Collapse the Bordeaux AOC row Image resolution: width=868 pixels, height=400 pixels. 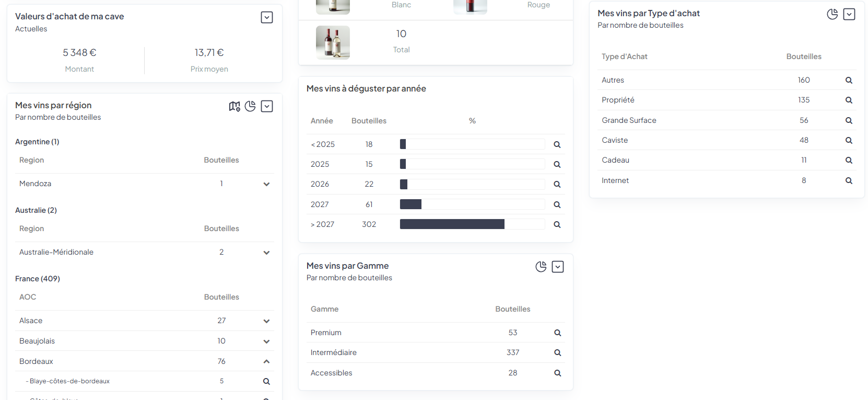(x=266, y=361)
